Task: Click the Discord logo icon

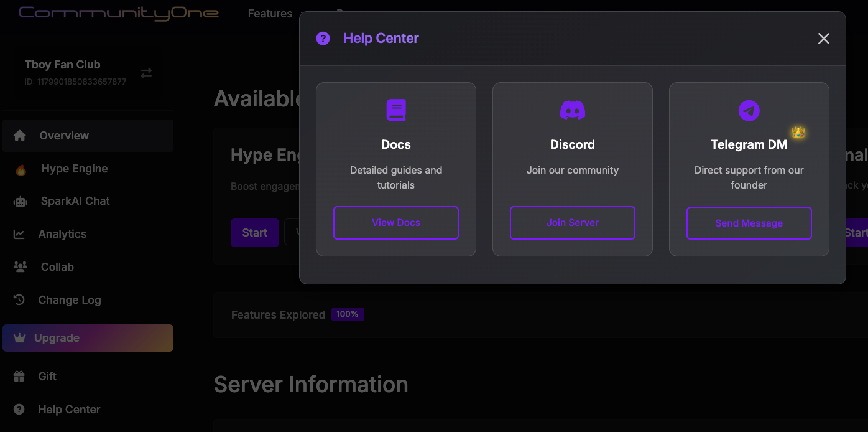Action: 573,110
